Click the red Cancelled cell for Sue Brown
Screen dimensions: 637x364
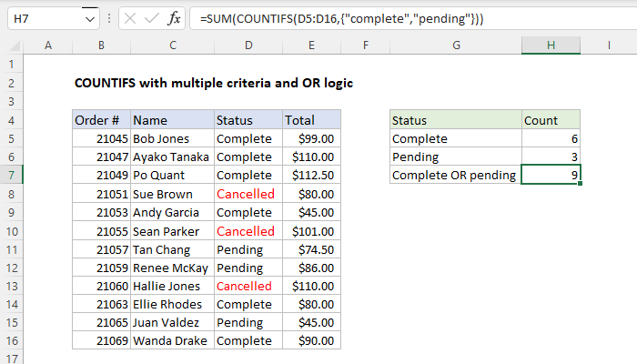[x=247, y=194]
